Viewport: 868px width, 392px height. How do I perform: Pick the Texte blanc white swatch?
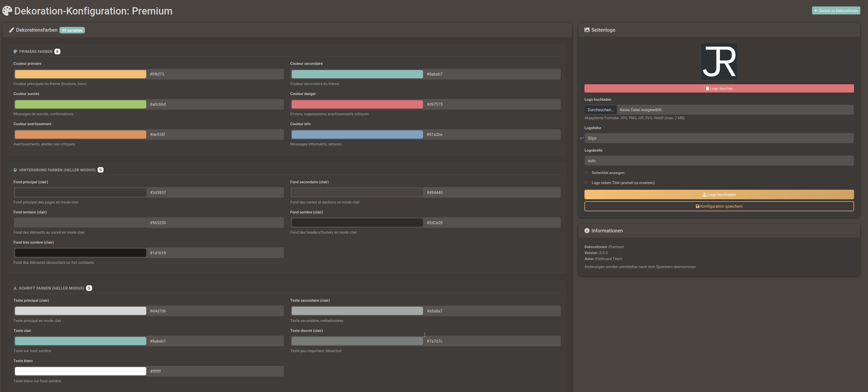coord(80,371)
